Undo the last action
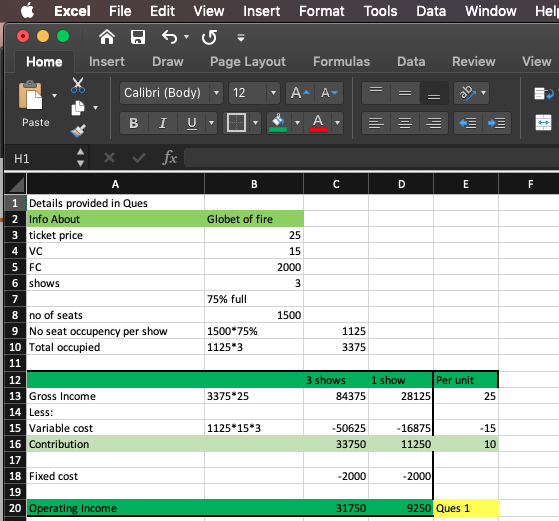Screen dimensions: 559x521 (169, 37)
